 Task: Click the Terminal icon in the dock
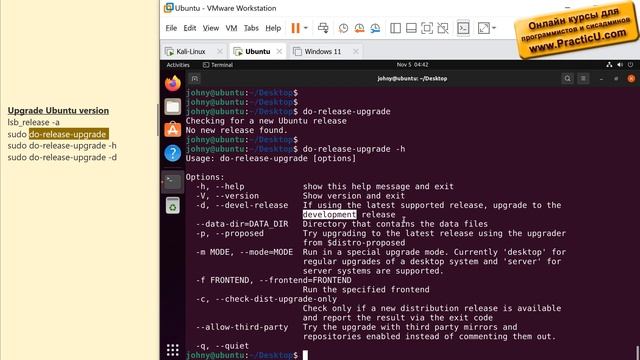pos(173,182)
